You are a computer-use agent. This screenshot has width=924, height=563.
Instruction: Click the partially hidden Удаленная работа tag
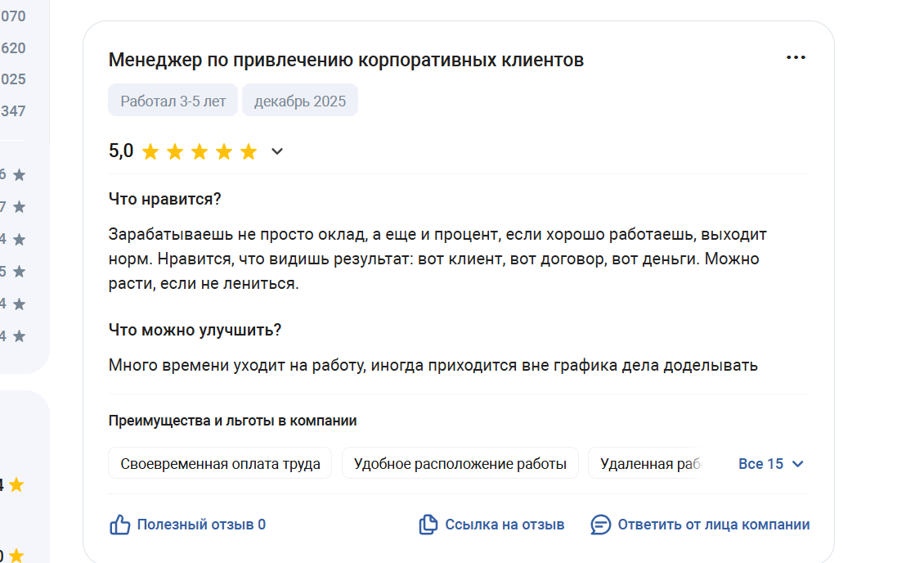click(x=650, y=464)
